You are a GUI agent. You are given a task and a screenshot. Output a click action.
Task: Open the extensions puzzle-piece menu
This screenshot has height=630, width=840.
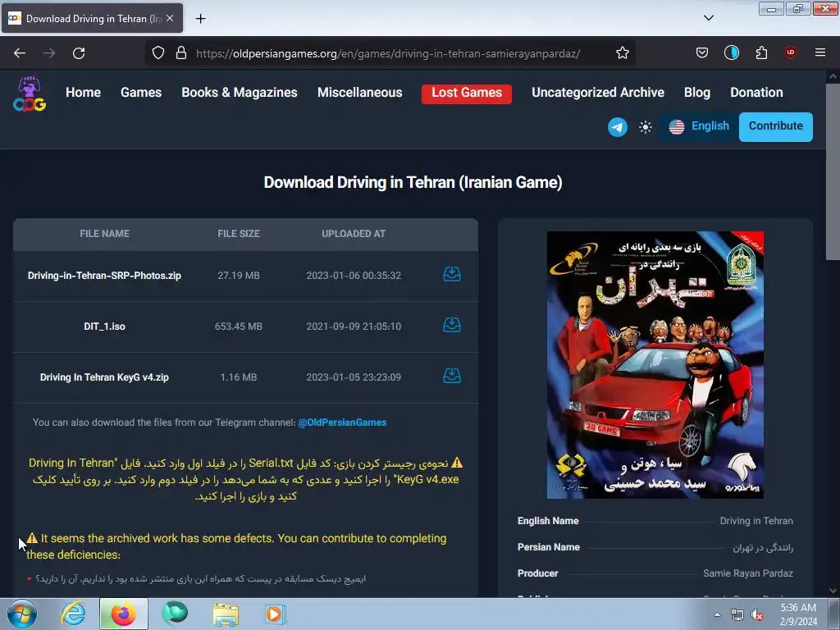click(761, 53)
